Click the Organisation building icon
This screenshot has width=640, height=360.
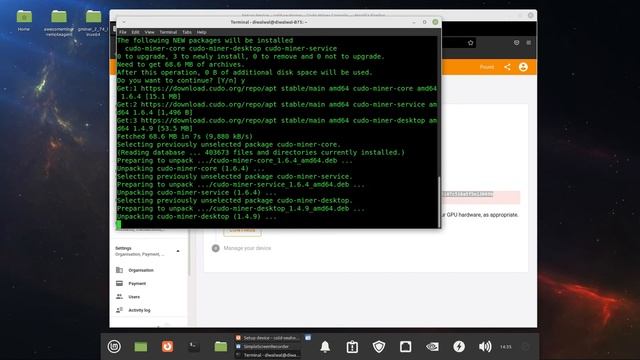click(x=119, y=270)
